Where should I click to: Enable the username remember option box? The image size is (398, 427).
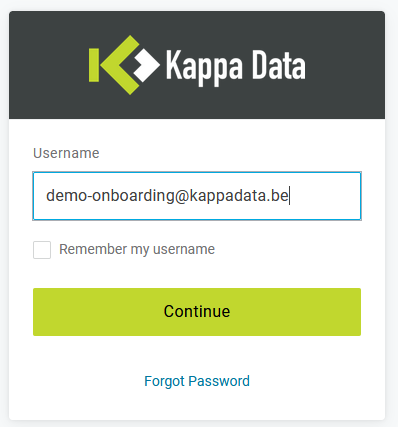[42, 250]
